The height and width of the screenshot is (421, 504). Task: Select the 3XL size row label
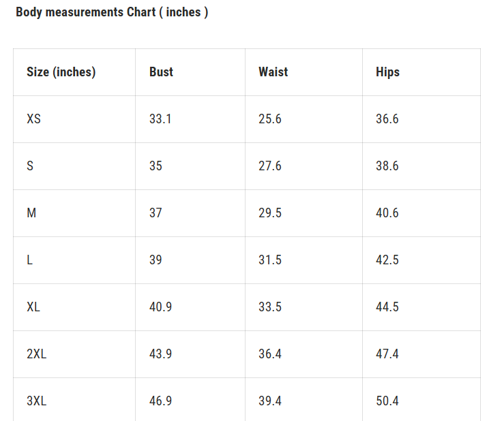37,401
